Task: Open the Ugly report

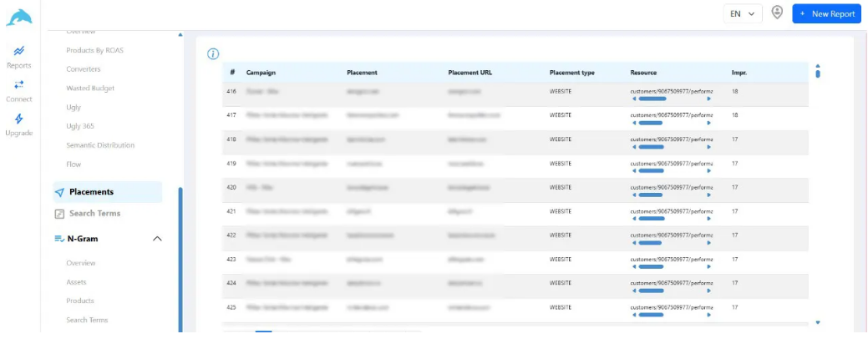Action: tap(73, 108)
